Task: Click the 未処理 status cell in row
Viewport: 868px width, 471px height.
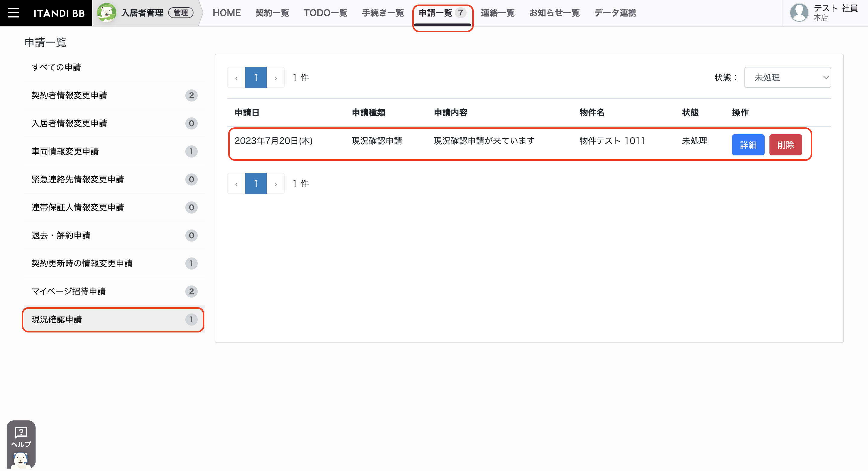Action: click(694, 141)
